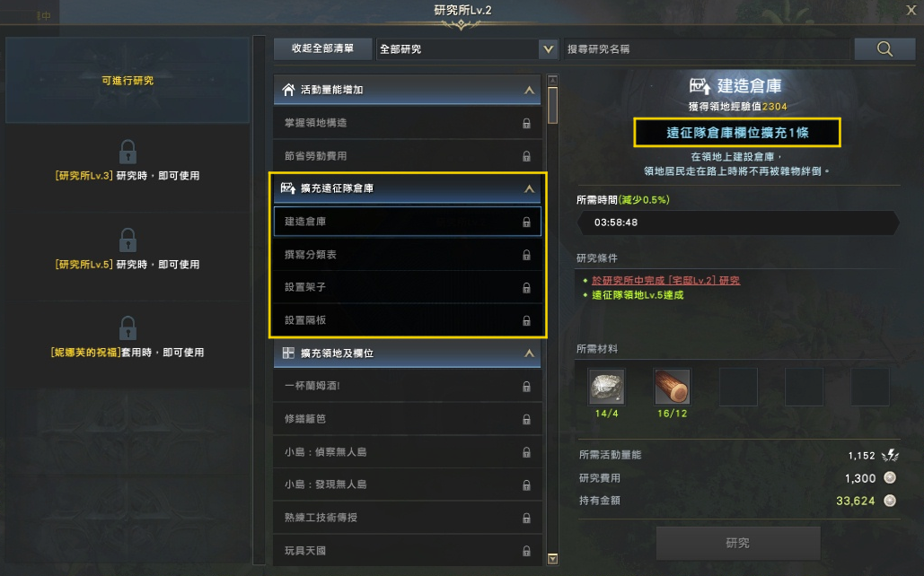Image resolution: width=924 pixels, height=576 pixels.
Task: Click the house icon beside 活動量能增加
Action: [x=288, y=90]
